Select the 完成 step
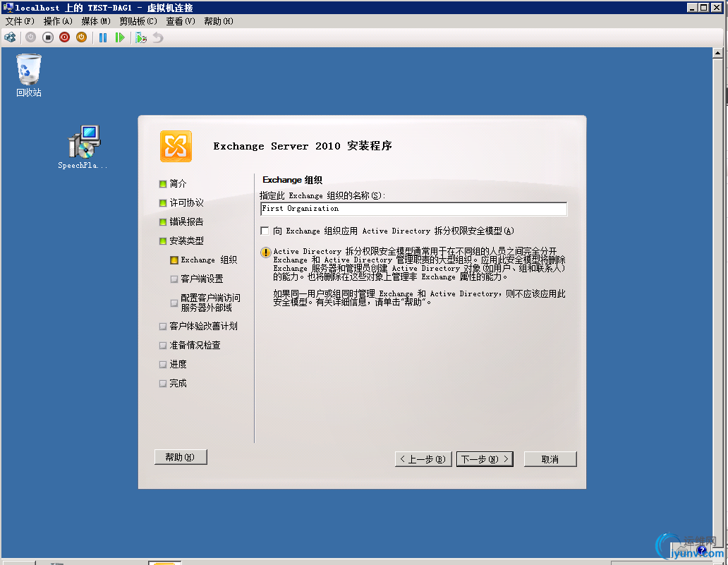The width and height of the screenshot is (728, 565). pos(173,384)
